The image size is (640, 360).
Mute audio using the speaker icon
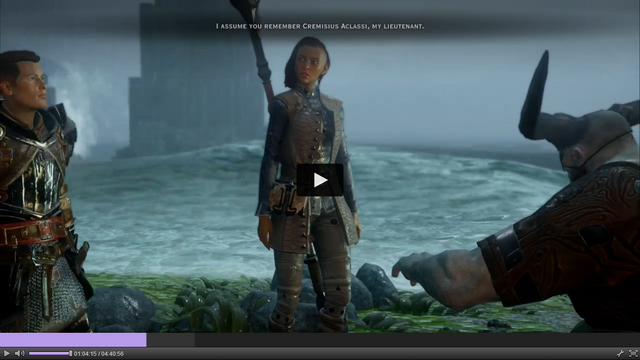point(20,353)
